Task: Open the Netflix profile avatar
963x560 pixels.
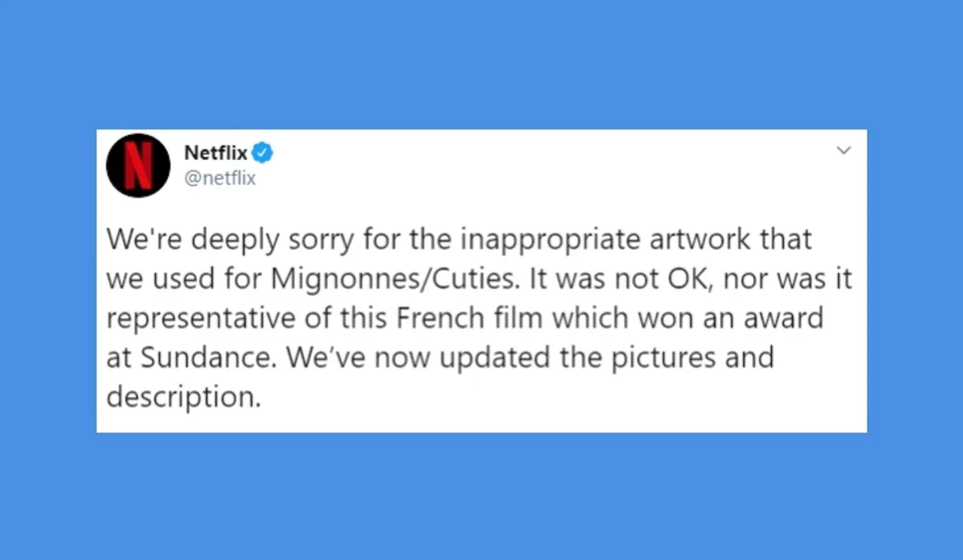Action: (138, 165)
